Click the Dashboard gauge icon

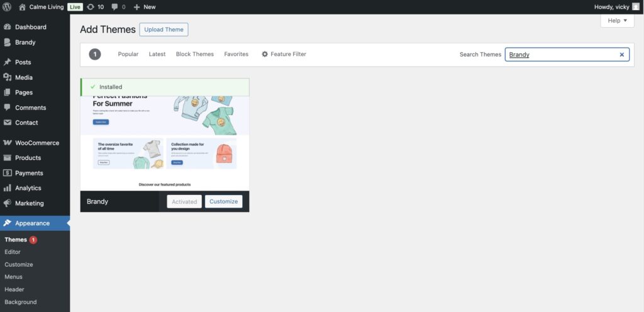tap(7, 27)
